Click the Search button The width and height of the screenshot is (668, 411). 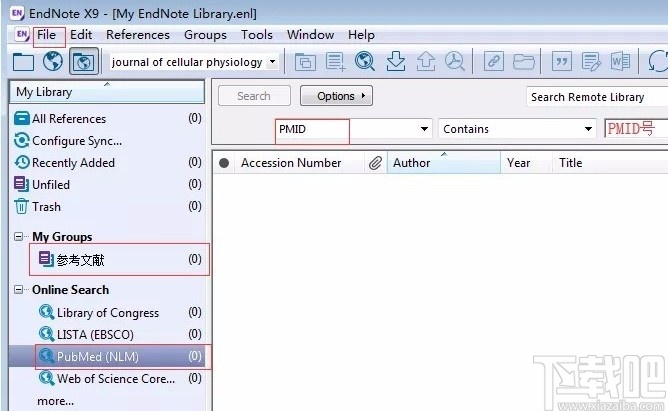[254, 96]
